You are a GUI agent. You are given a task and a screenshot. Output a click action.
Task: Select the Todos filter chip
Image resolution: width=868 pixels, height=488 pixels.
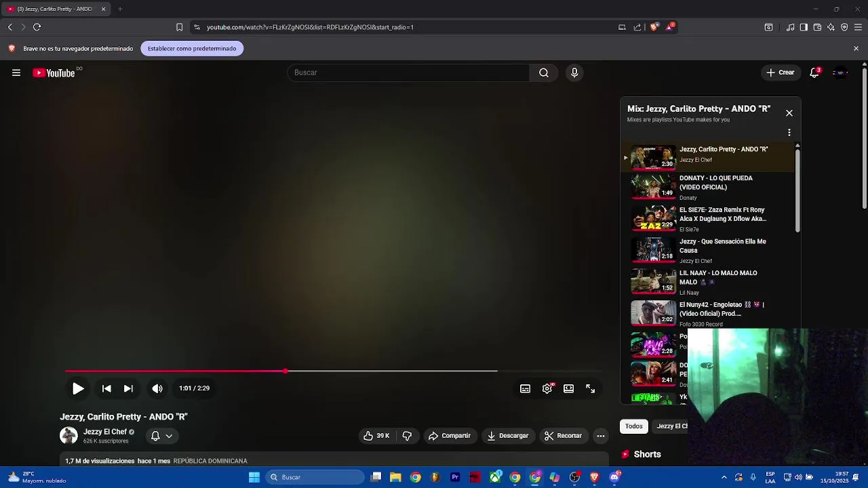click(634, 426)
